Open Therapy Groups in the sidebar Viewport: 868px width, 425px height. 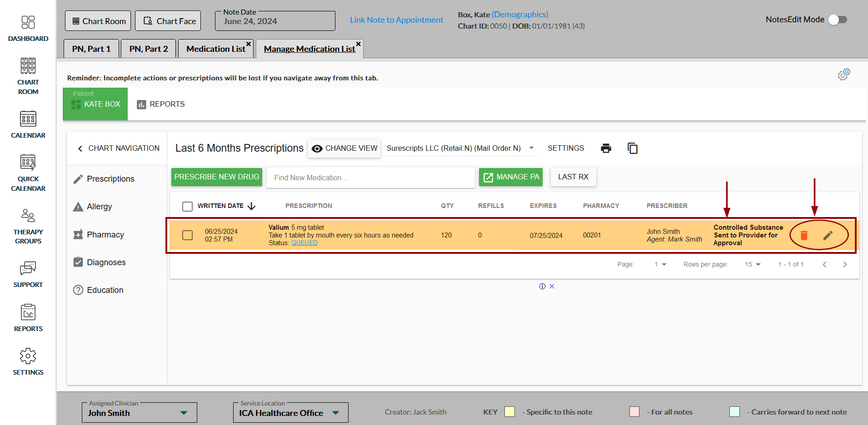[28, 227]
